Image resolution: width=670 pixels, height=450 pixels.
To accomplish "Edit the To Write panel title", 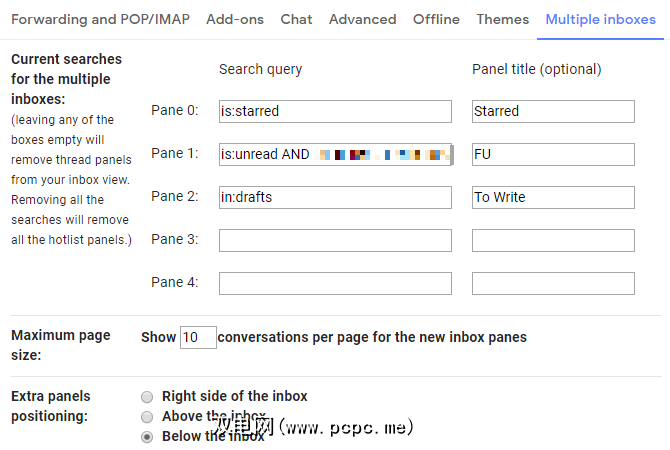I will (552, 197).
